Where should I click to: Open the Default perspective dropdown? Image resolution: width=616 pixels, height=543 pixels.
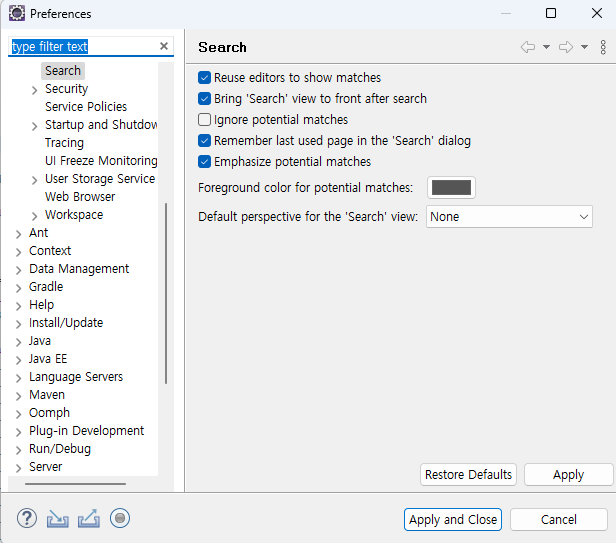tap(509, 216)
